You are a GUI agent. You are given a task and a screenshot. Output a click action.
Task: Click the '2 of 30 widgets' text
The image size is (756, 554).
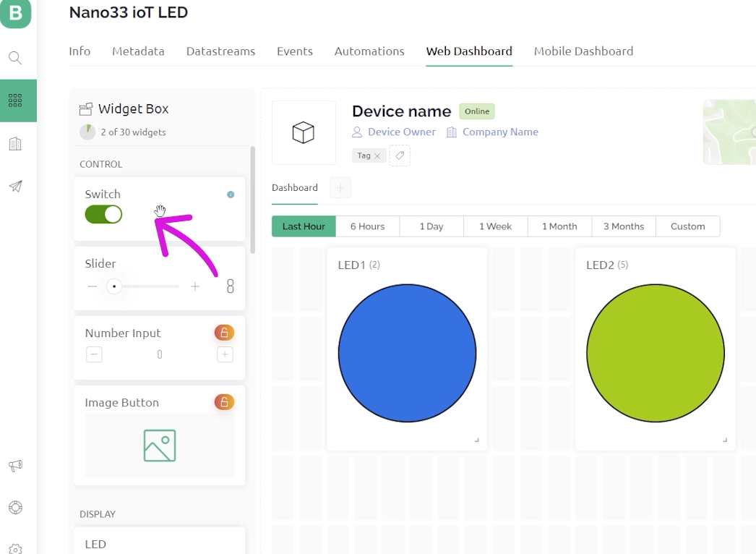click(x=133, y=132)
